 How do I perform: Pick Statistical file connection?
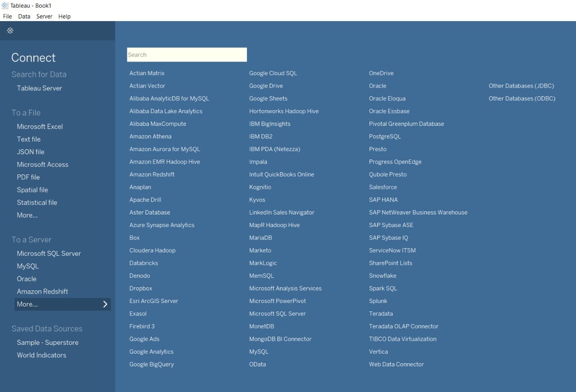pos(37,202)
